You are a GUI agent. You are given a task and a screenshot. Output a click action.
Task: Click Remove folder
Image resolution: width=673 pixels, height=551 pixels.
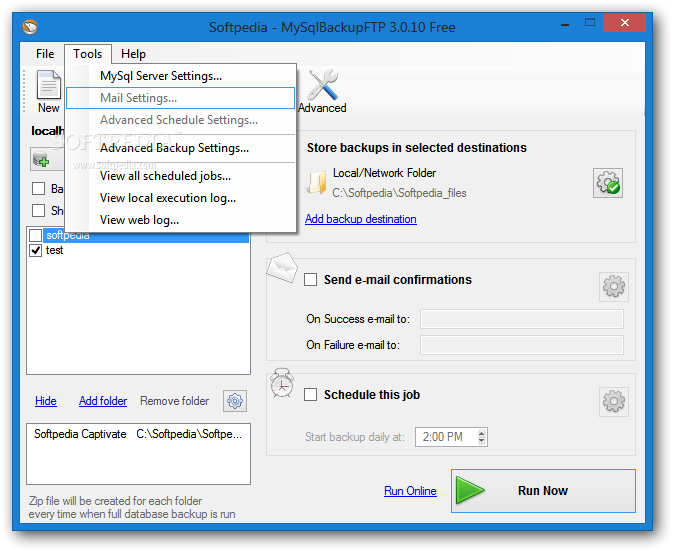click(x=175, y=401)
